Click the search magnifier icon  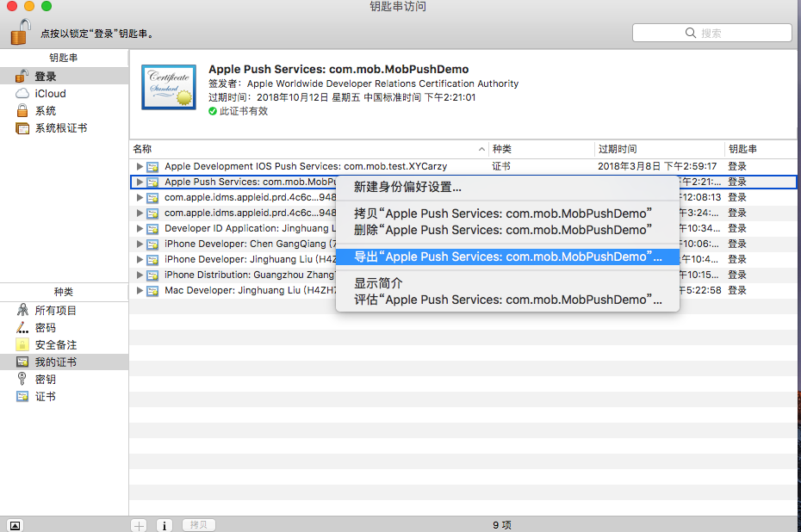coord(691,33)
